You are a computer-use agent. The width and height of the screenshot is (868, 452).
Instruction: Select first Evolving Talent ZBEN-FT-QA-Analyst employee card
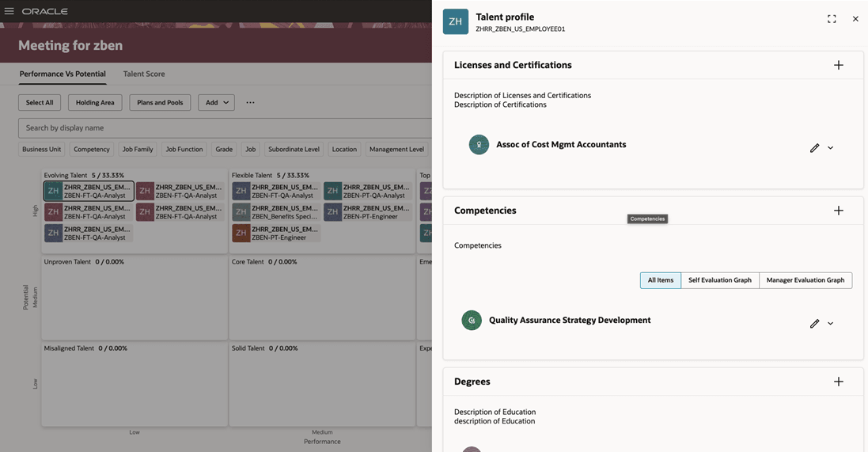point(89,191)
